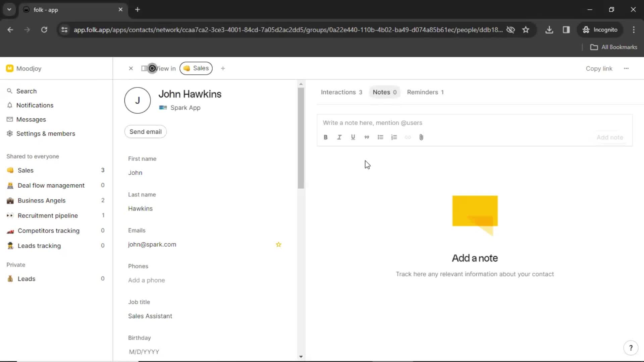Viewport: 644px width, 362px height.
Task: Click the Send email button
Action: [x=146, y=132]
